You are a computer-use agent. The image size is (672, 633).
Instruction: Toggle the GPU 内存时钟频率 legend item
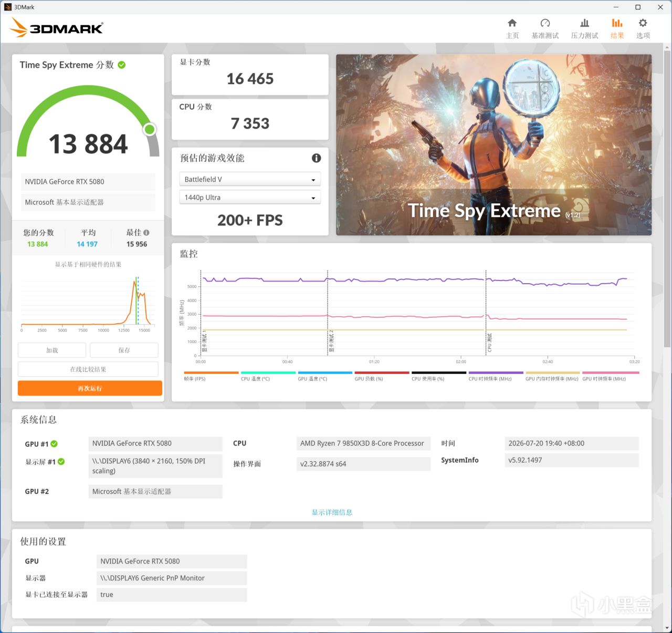click(552, 376)
